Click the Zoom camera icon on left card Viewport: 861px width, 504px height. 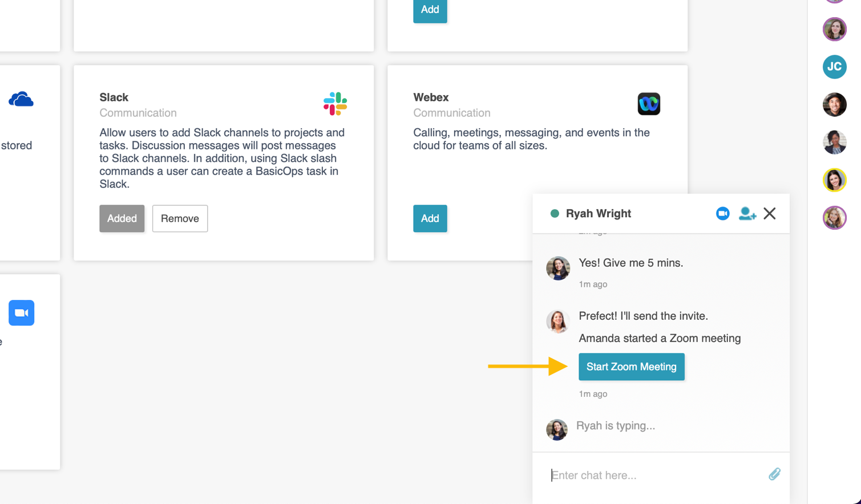(22, 312)
